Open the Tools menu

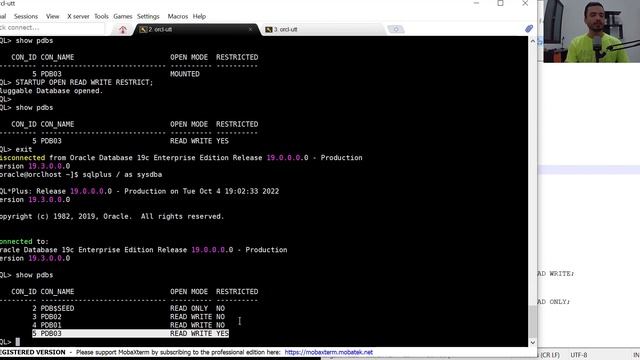(x=101, y=16)
